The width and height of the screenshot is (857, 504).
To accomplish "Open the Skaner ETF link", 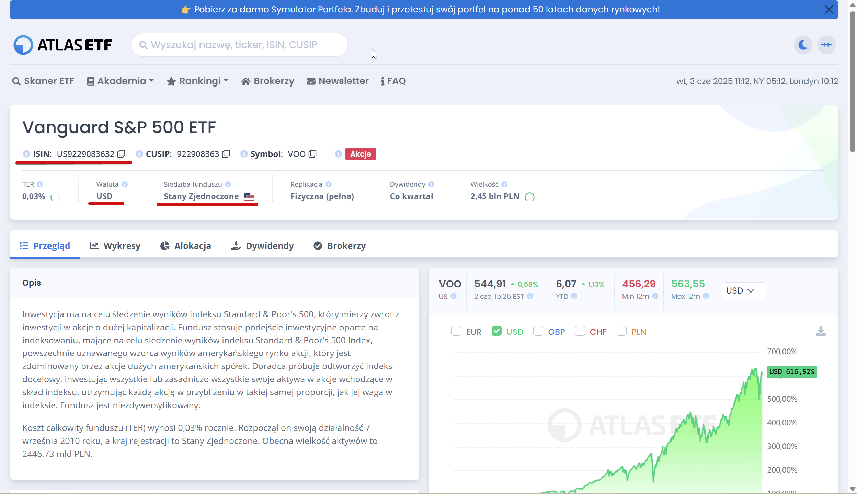I will point(43,81).
